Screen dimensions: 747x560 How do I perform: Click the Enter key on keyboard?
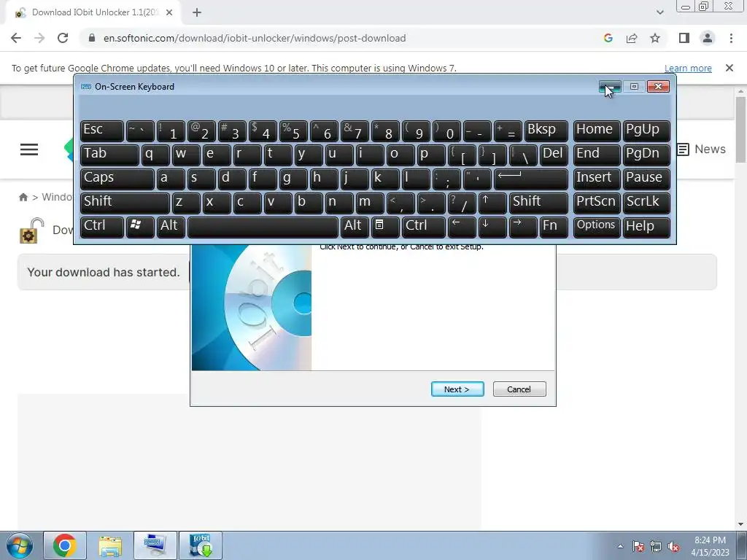click(x=531, y=179)
